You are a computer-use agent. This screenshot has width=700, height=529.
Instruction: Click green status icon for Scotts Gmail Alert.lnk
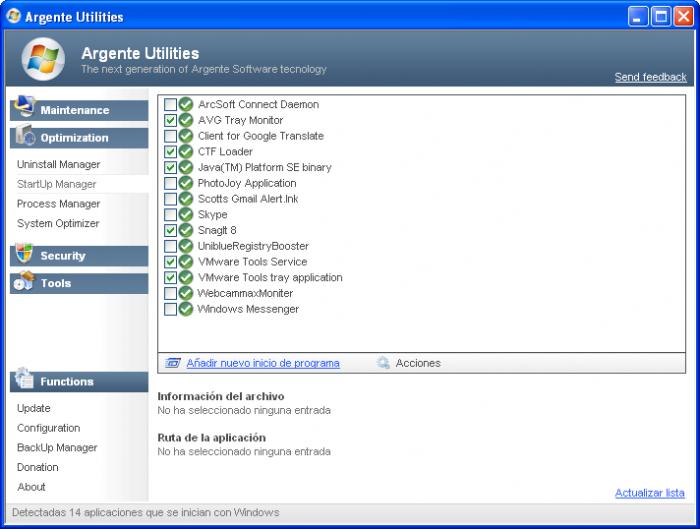(x=186, y=199)
